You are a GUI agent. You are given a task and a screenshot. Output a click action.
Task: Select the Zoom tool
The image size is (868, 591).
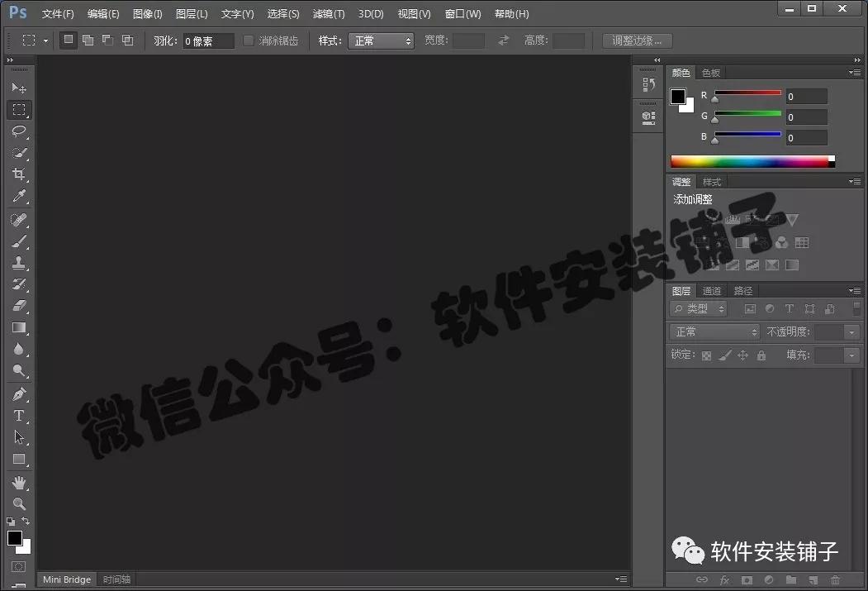19,502
